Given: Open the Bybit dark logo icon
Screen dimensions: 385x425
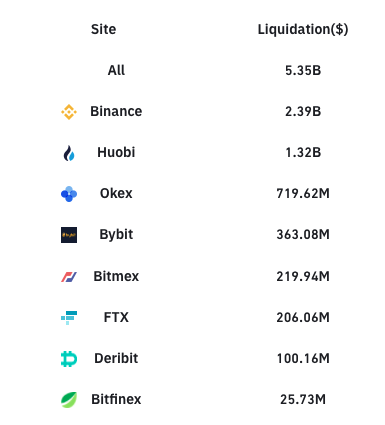Looking at the screenshot, I should point(69,235).
